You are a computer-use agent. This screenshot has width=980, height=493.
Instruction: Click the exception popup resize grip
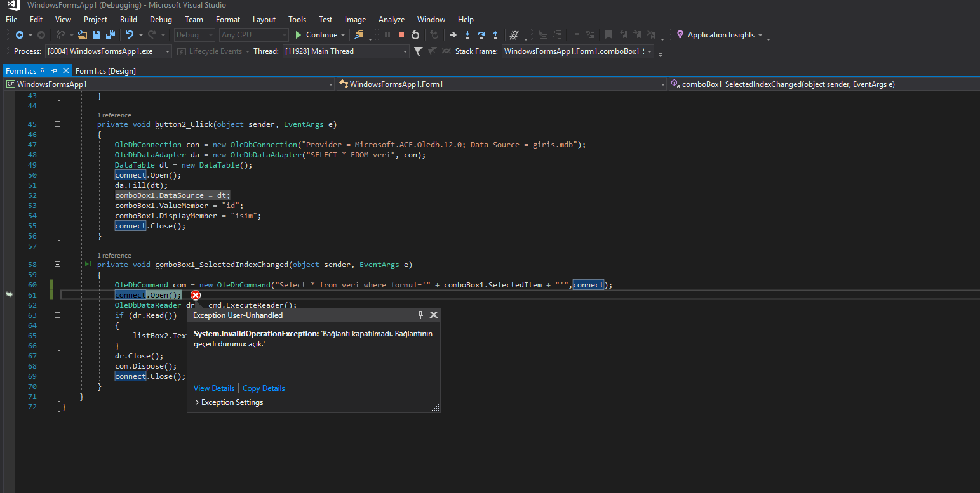pos(435,407)
